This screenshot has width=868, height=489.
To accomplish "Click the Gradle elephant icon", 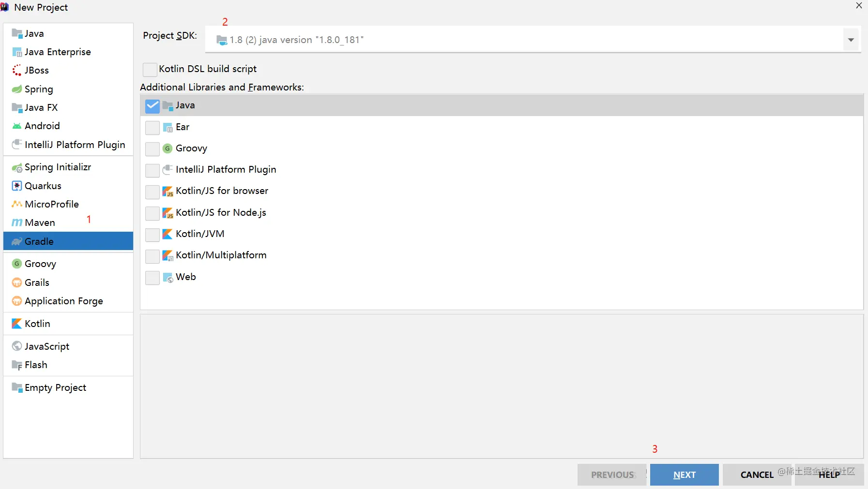I will pos(17,241).
